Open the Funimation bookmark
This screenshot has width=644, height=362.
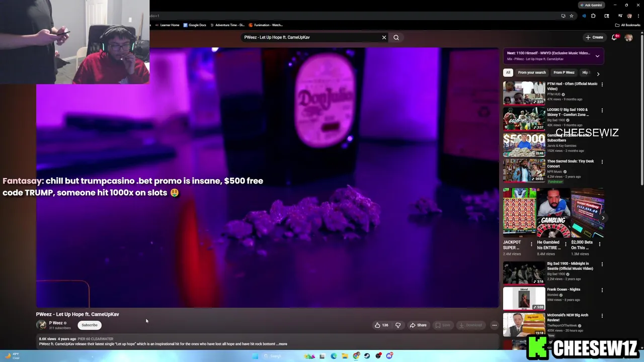[x=266, y=25]
